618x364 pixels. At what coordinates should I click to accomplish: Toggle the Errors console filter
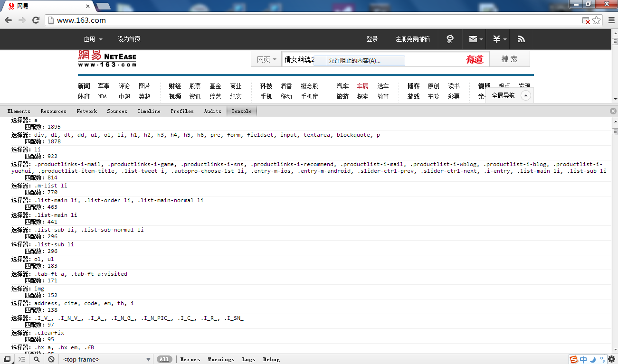coord(190,359)
